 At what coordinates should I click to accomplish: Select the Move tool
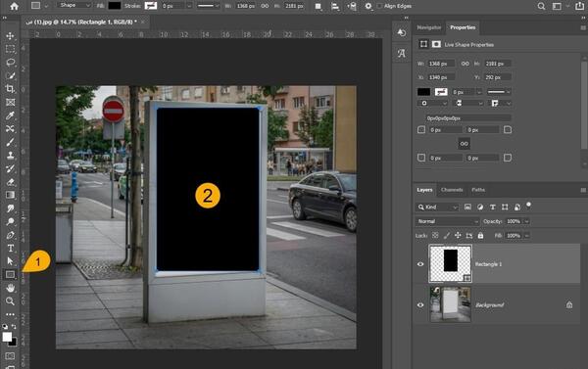[10, 35]
